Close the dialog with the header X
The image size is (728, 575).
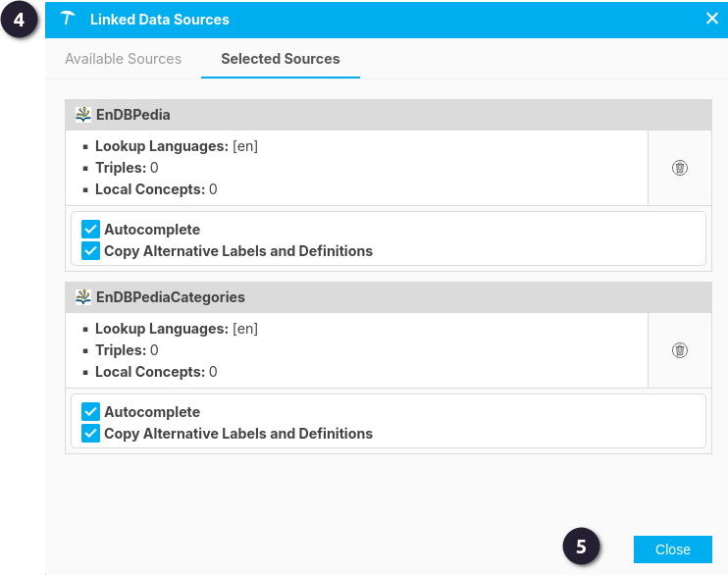[711, 19]
